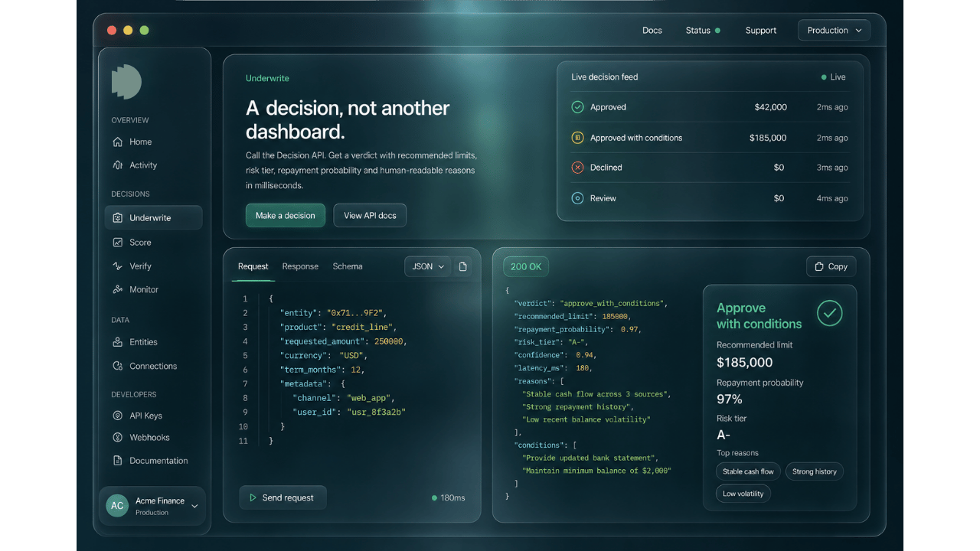Click the $42,000 amount in decision feed
This screenshot has height=551, width=980.
pyautogui.click(x=771, y=107)
